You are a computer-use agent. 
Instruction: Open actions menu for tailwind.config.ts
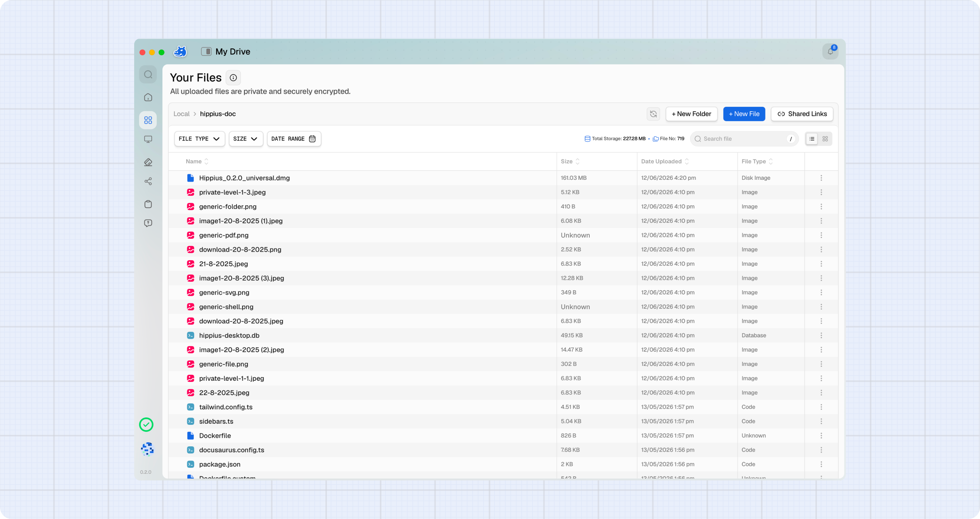coord(821,407)
